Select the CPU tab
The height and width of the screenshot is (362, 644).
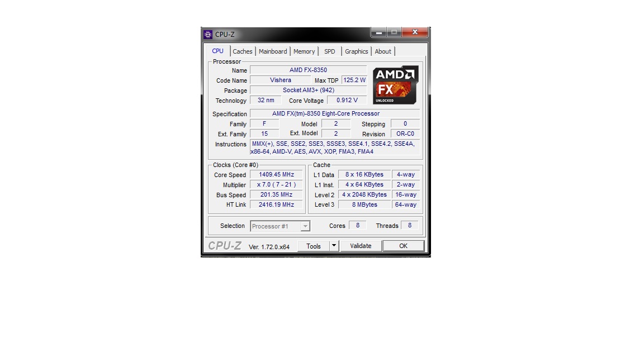(217, 51)
